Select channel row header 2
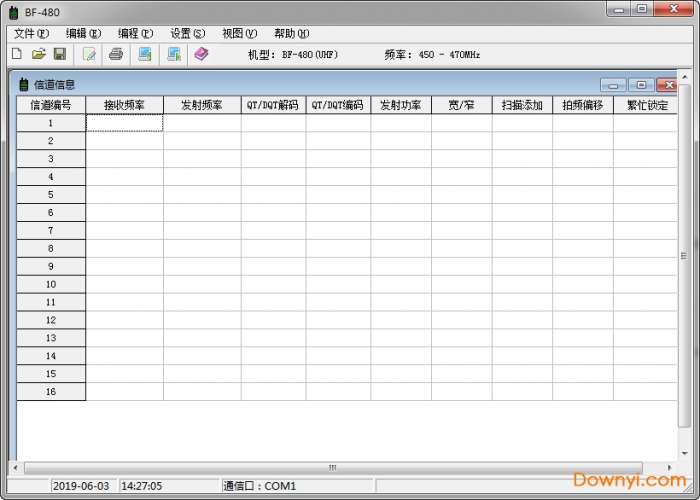The image size is (700, 500). 51,141
